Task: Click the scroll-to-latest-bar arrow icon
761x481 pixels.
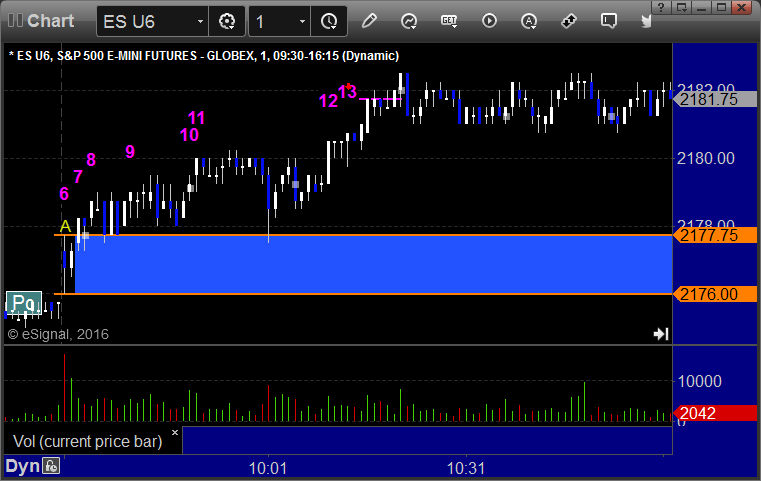Action: click(x=661, y=334)
